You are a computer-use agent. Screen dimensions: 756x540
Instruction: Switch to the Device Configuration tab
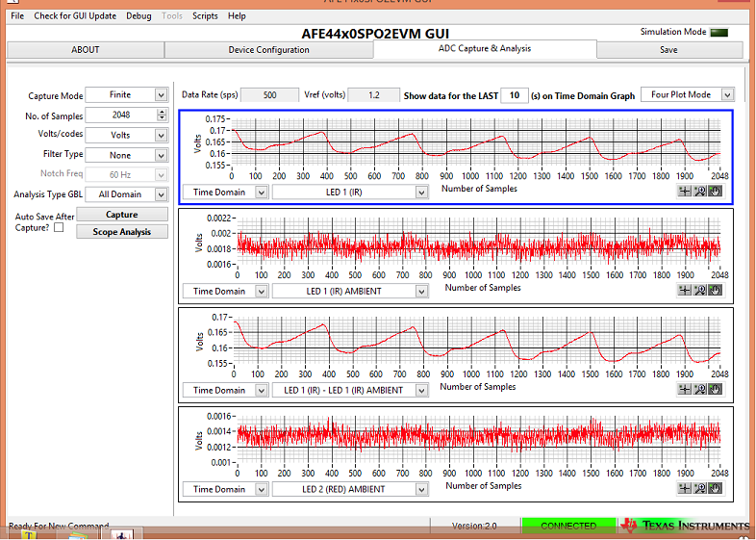268,50
